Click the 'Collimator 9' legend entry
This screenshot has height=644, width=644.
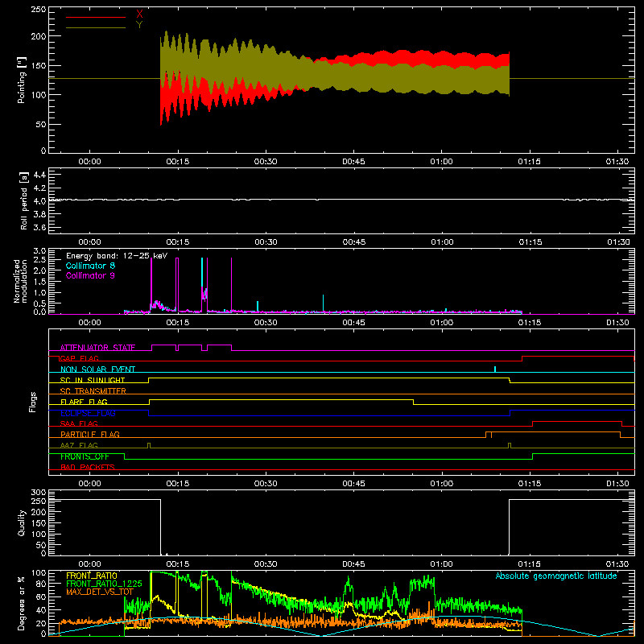90,275
